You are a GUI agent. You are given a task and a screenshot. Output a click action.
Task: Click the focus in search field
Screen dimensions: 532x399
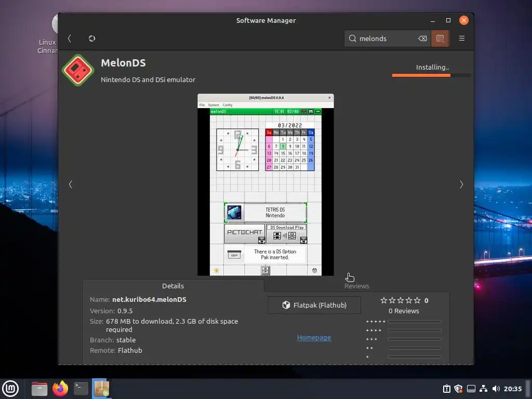388,38
